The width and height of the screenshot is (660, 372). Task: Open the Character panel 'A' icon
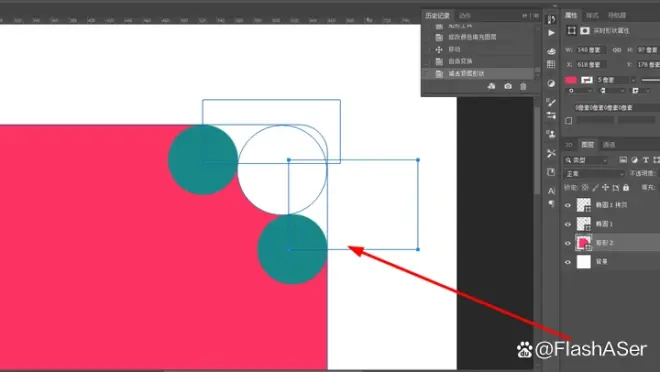(x=551, y=191)
